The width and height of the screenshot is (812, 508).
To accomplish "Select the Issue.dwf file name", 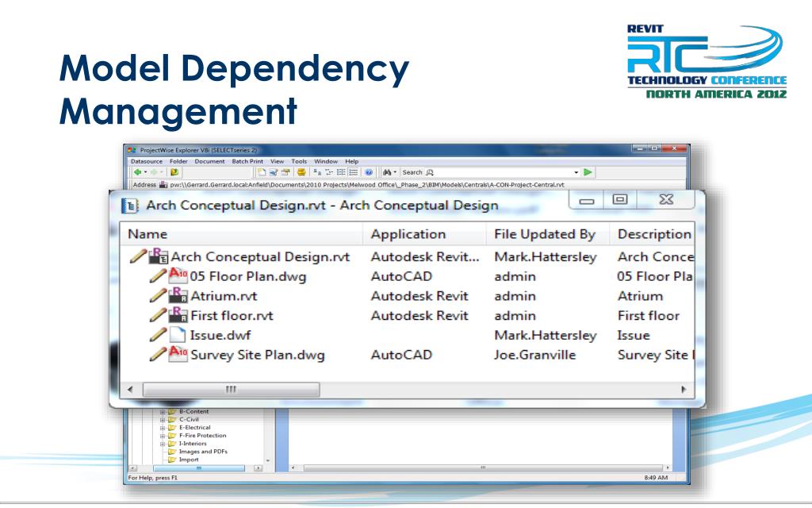I will tap(220, 335).
